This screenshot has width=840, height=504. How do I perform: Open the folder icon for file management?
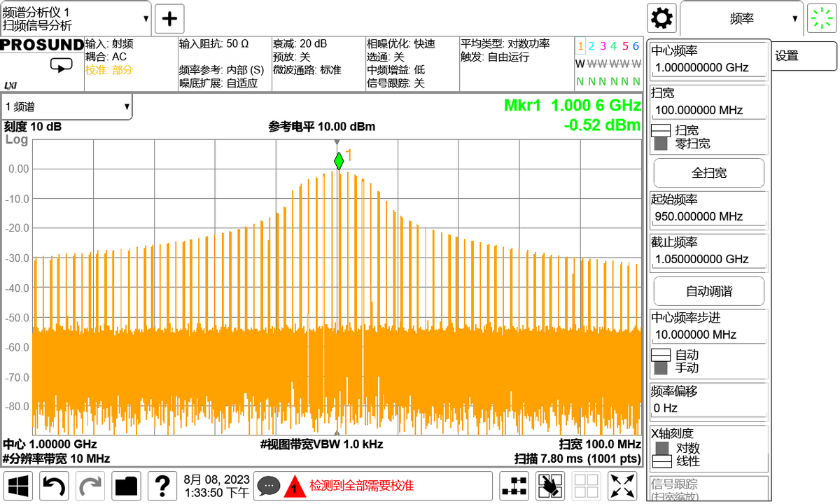pyautogui.click(x=127, y=485)
